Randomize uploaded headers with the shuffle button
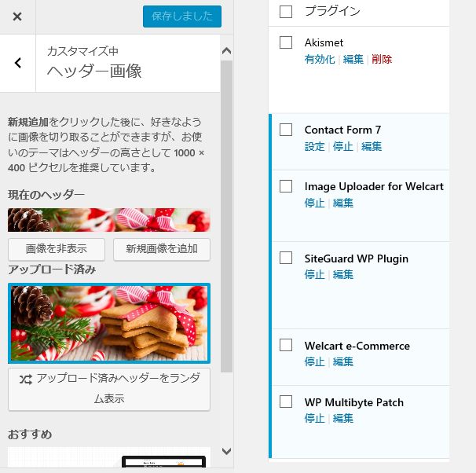476x473 pixels. (x=109, y=389)
